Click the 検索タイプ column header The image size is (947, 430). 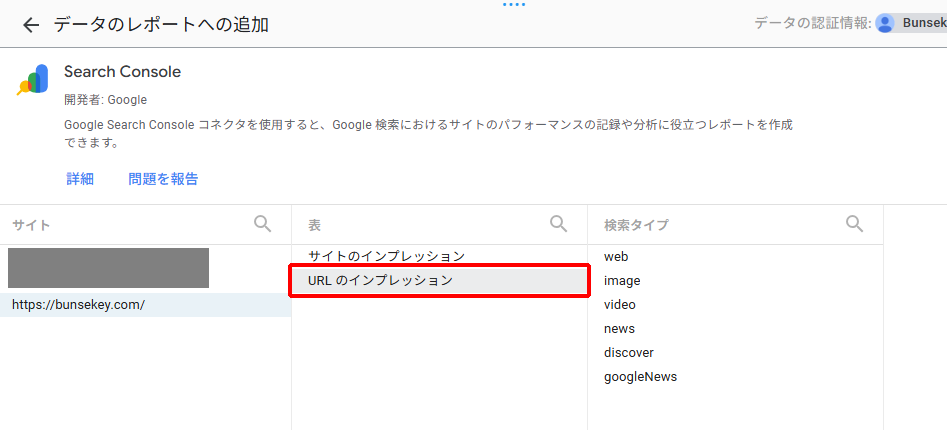637,225
